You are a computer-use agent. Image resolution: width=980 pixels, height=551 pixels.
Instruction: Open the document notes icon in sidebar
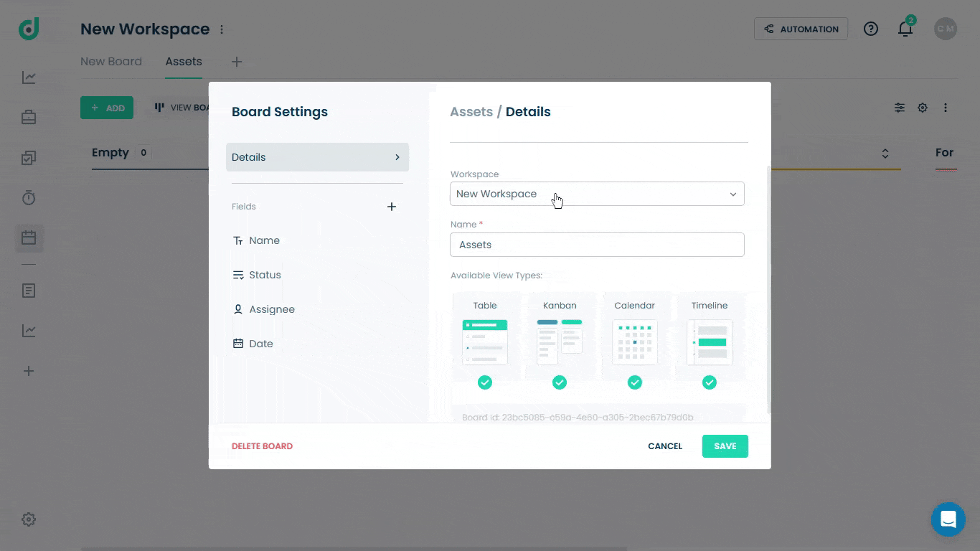tap(29, 291)
